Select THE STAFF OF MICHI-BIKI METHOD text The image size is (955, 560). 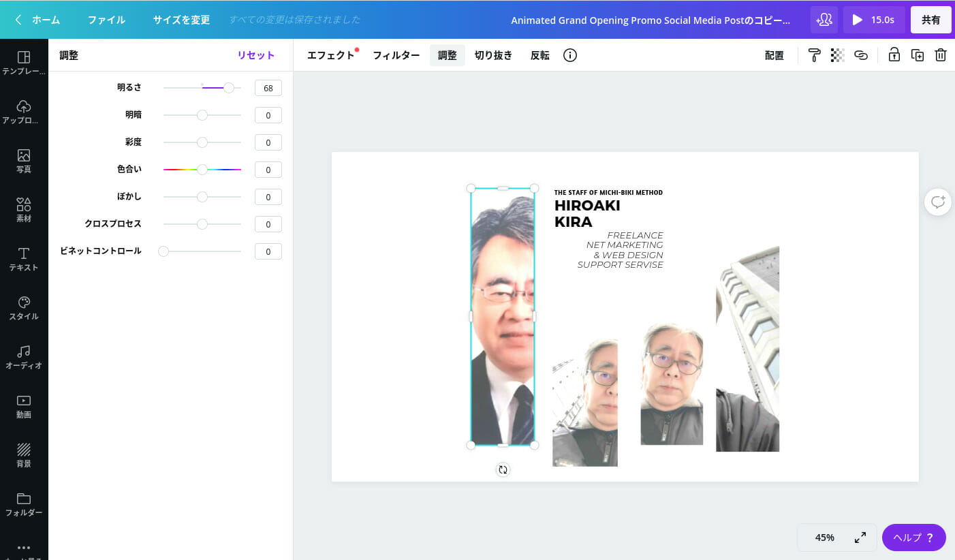[x=608, y=192]
